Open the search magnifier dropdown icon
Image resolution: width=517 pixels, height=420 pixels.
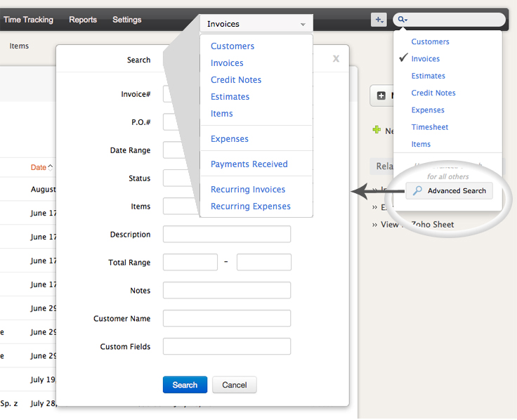[403, 20]
